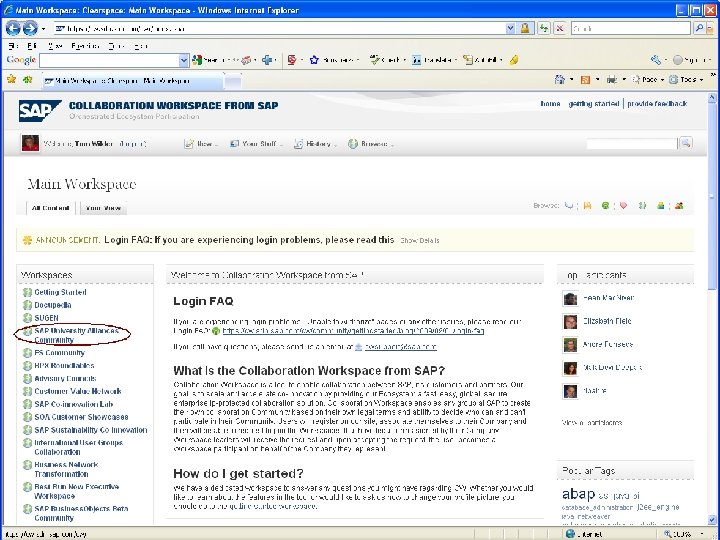Click the IE Home icon in command bar

pos(559,79)
